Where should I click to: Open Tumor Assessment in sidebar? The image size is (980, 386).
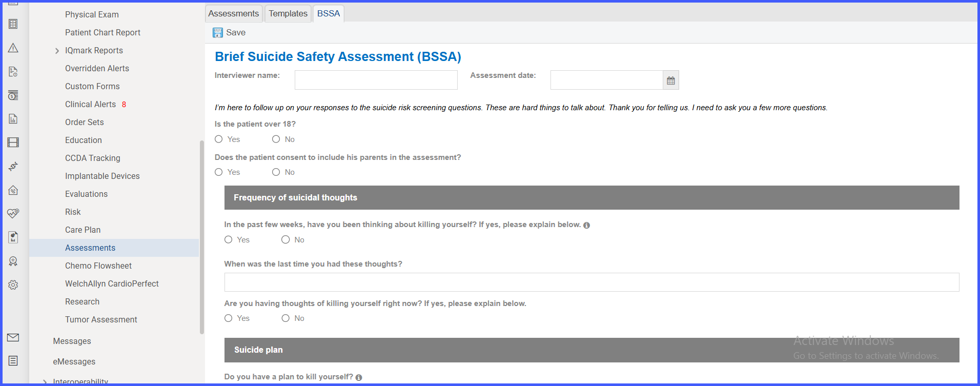(101, 319)
